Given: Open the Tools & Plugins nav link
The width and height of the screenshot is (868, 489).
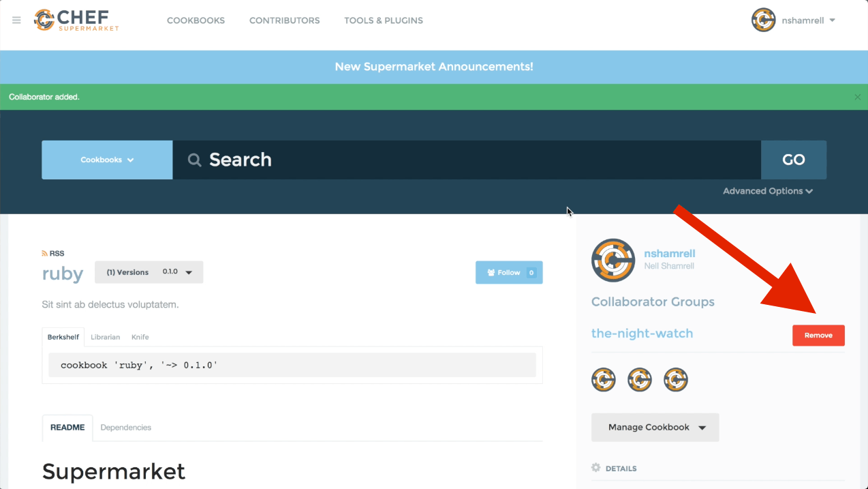Looking at the screenshot, I should point(384,20).
